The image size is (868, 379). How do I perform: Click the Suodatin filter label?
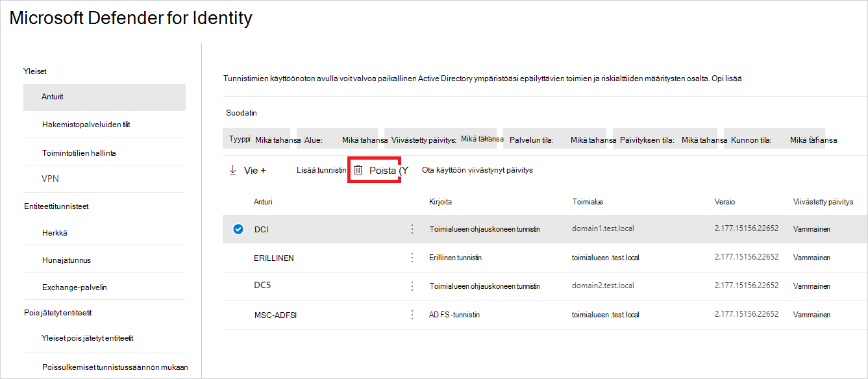tap(242, 112)
